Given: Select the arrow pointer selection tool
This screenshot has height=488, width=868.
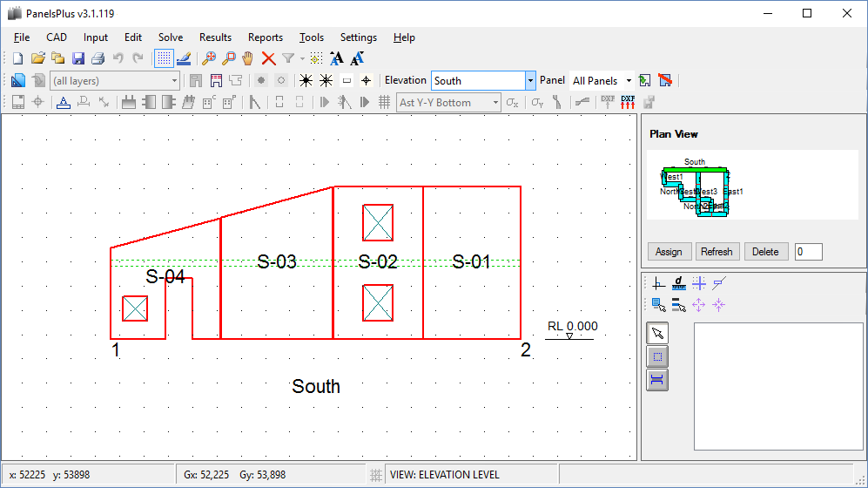Looking at the screenshot, I should click(657, 333).
